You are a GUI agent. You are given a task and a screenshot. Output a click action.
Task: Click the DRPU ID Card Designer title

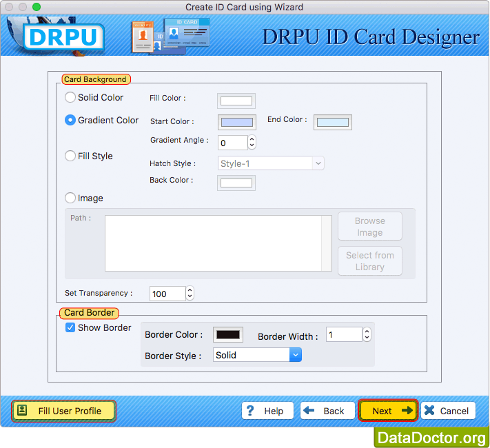371,37
